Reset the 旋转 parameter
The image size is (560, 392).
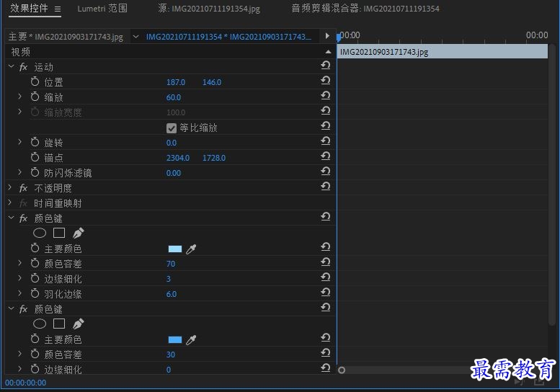click(325, 141)
